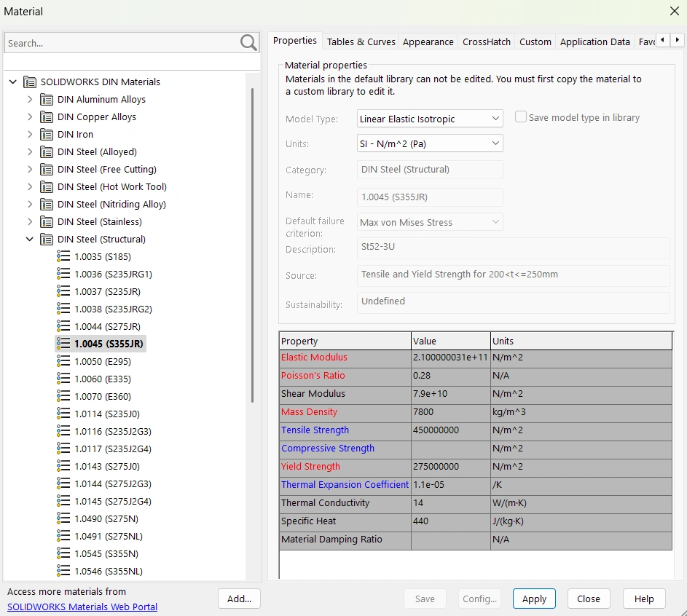This screenshot has width=687, height=616.
Task: Click the material icon beside 1.0114 (S235J0)
Action: click(63, 414)
